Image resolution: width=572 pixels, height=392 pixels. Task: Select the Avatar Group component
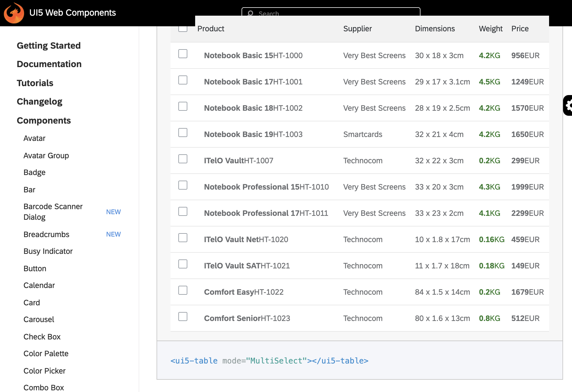click(46, 155)
